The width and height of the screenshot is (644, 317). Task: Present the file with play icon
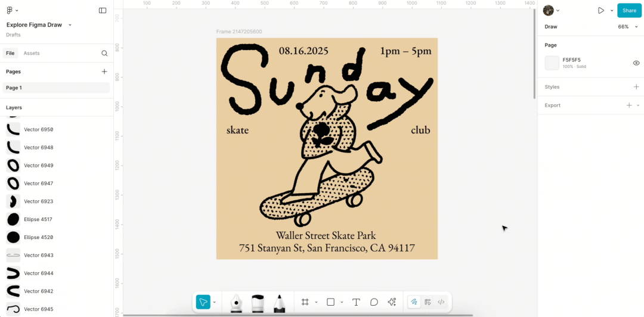pos(601,10)
